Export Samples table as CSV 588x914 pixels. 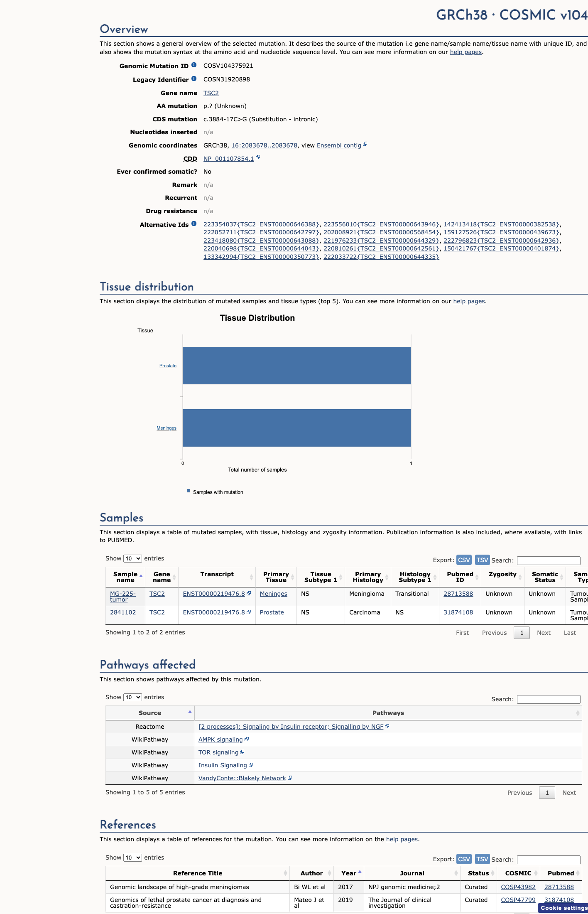coord(464,560)
